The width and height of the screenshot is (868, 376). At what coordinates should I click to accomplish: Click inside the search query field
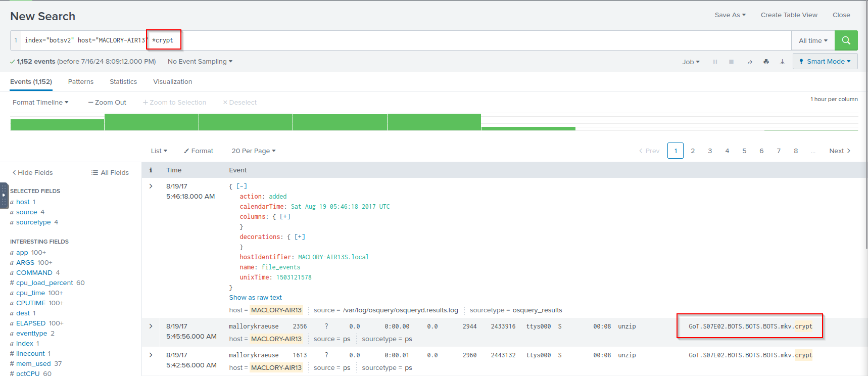pos(455,40)
